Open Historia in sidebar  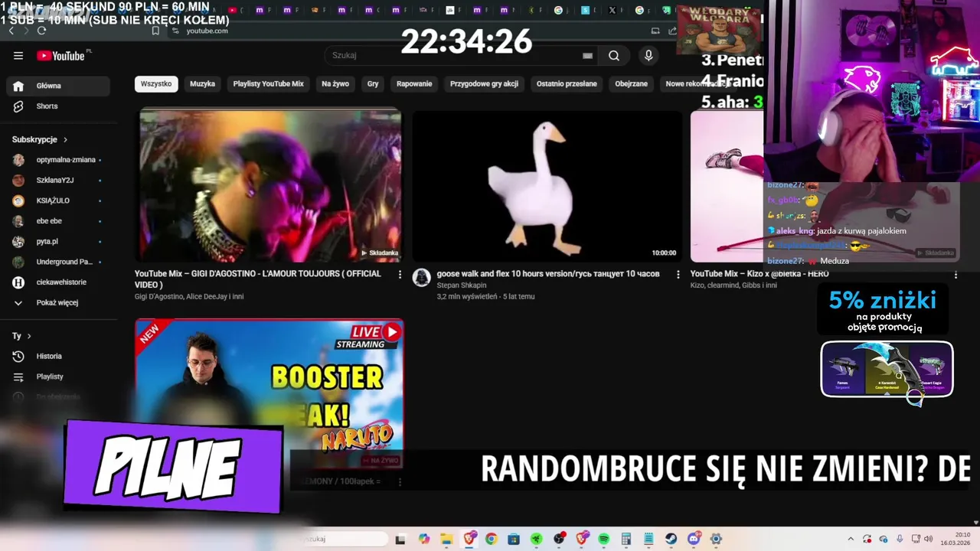[58, 356]
